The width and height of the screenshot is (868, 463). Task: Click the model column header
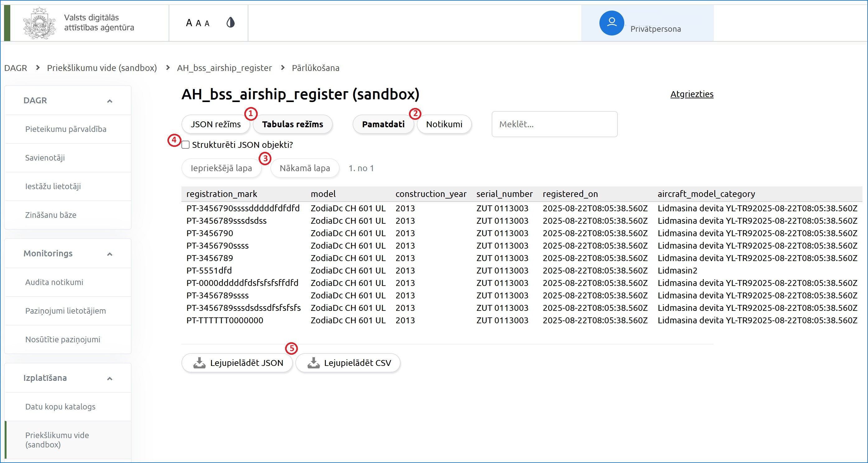(323, 194)
